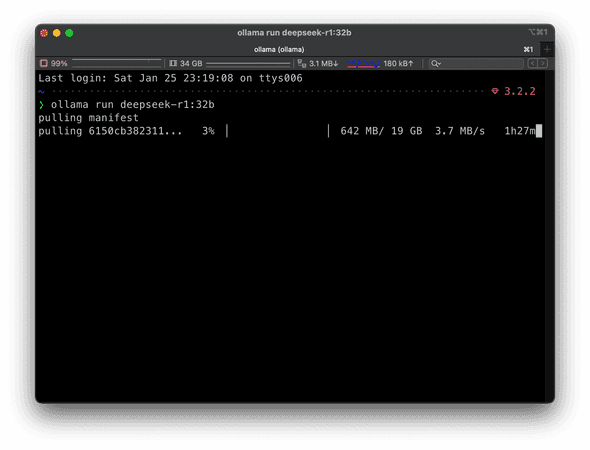Viewport: 590px width, 450px height.
Task: Click the 34 GB memory status indicator
Action: (186, 63)
